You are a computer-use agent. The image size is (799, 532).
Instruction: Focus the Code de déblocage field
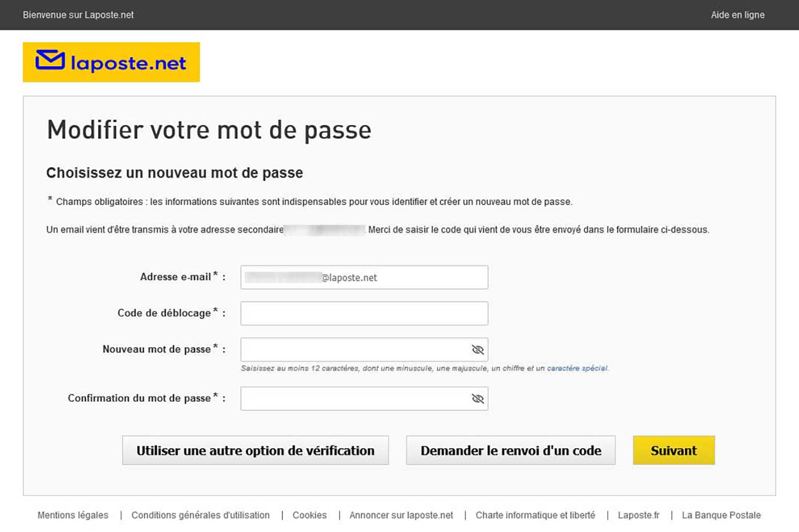(364, 313)
